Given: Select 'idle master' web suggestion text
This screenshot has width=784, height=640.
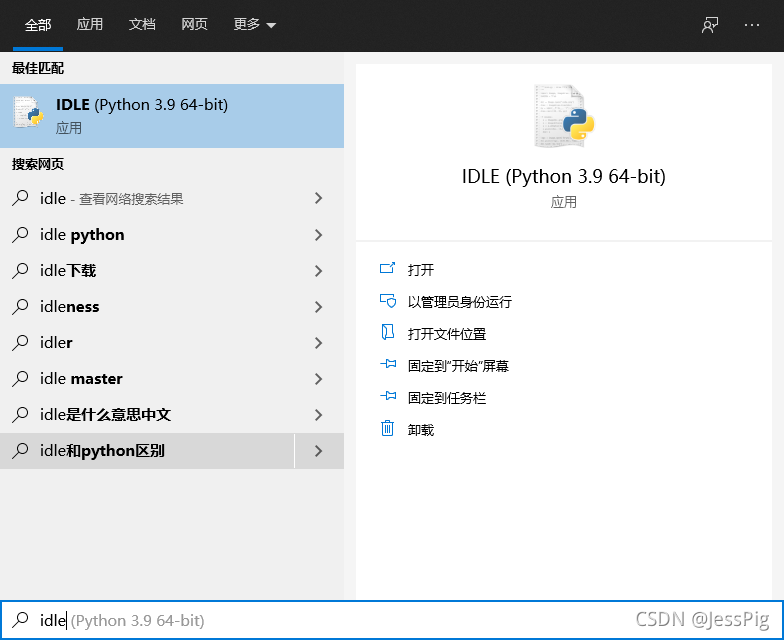Looking at the screenshot, I should (81, 378).
